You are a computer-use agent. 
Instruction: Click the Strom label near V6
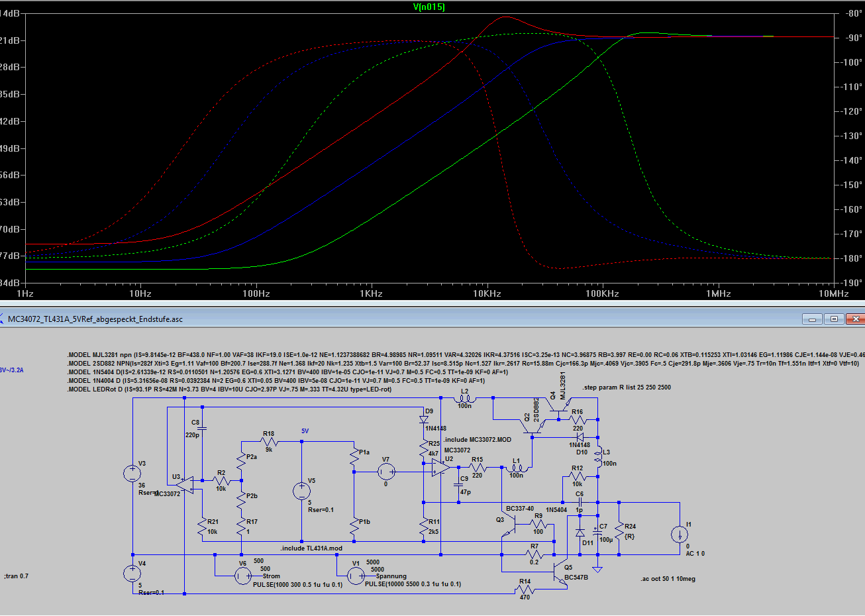click(x=272, y=576)
